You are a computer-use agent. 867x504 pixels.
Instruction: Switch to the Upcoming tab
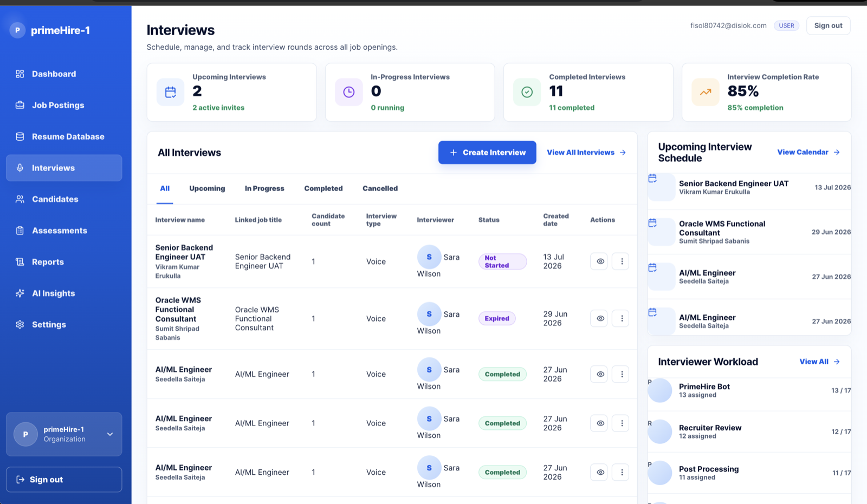click(207, 188)
